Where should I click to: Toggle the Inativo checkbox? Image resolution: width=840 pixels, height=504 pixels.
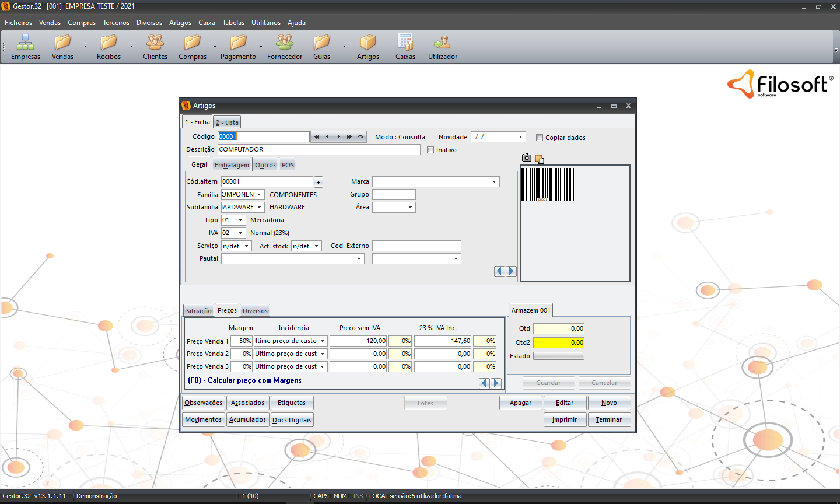tap(430, 150)
